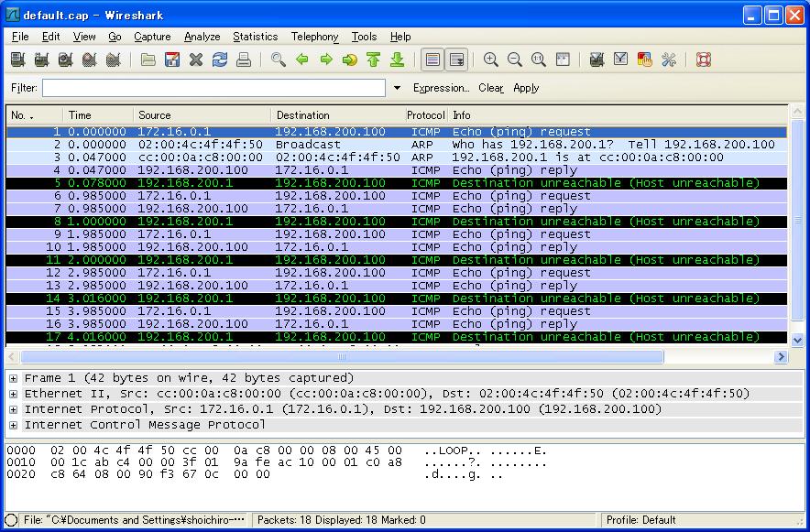
Task: Open the Capture menu
Action: 152,37
